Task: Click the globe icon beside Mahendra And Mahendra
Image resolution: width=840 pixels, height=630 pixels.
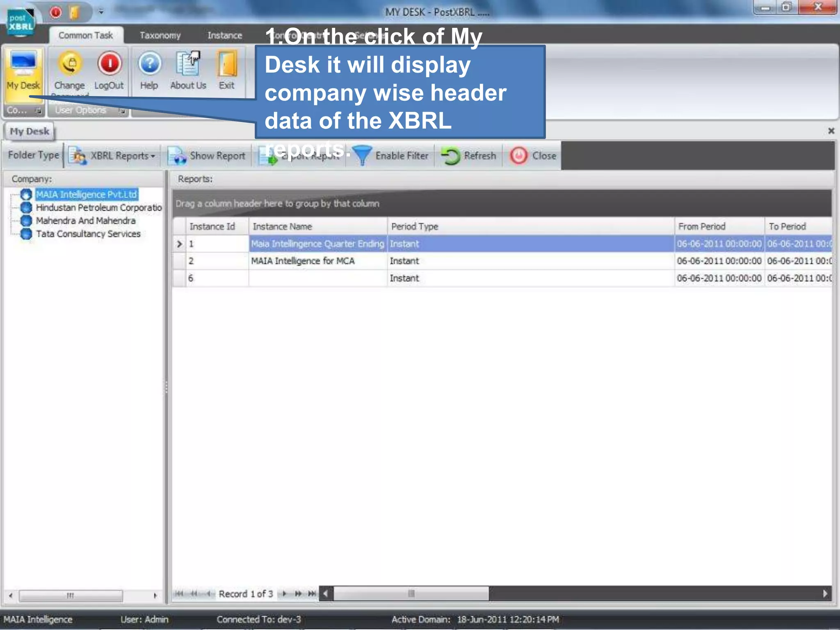Action: tap(26, 221)
